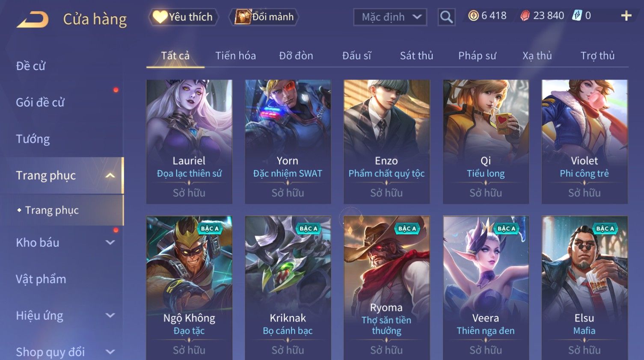This screenshot has height=360, width=644.
Task: Open the search magnifier icon
Action: click(446, 17)
